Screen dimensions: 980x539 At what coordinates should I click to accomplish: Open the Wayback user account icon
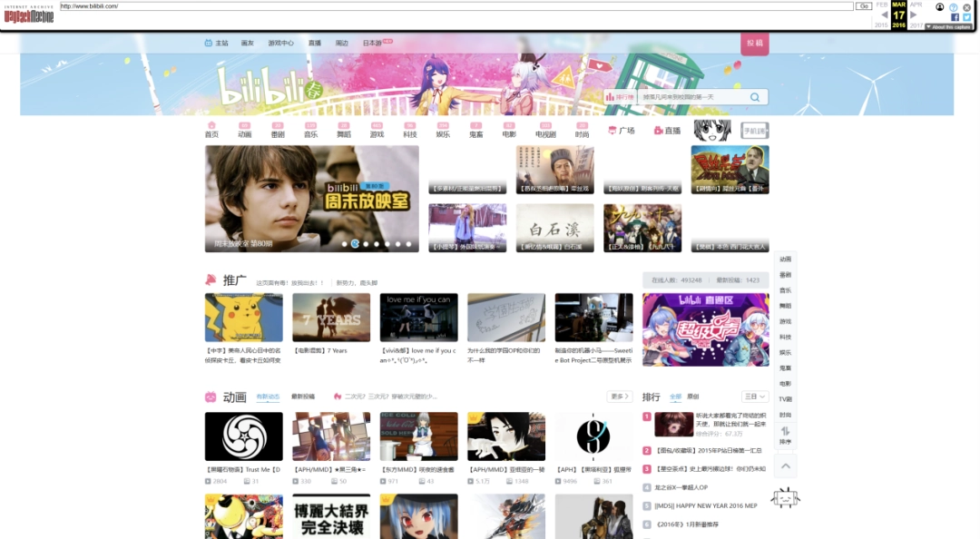[939, 7]
